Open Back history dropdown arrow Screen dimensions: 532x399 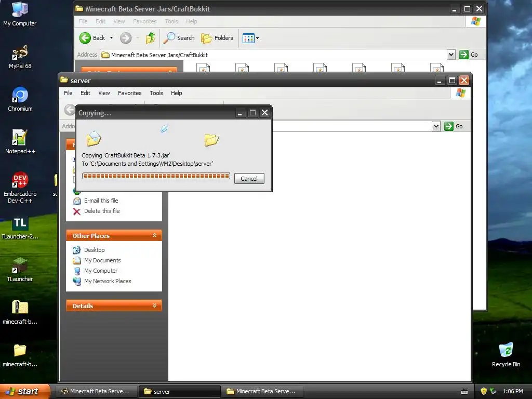pyautogui.click(x=111, y=38)
